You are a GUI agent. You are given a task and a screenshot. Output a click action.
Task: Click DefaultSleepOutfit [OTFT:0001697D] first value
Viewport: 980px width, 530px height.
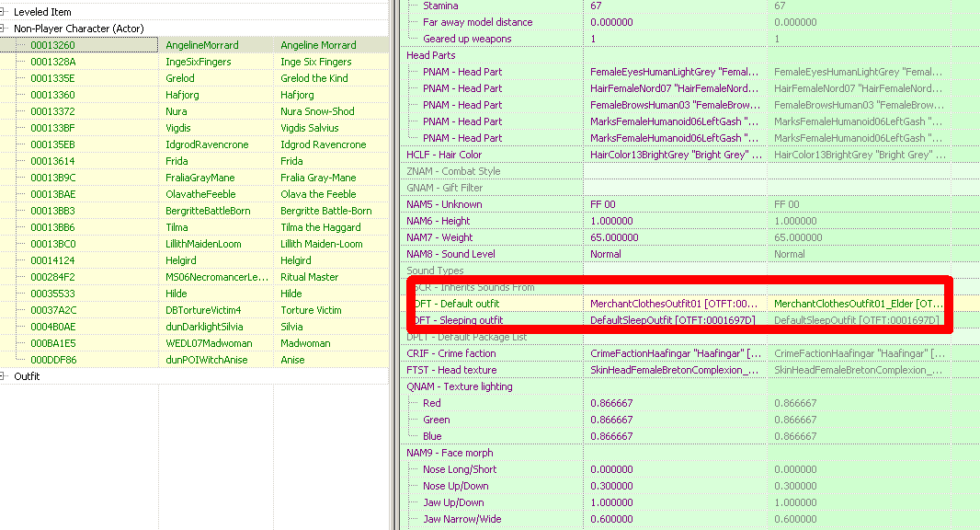(x=673, y=320)
